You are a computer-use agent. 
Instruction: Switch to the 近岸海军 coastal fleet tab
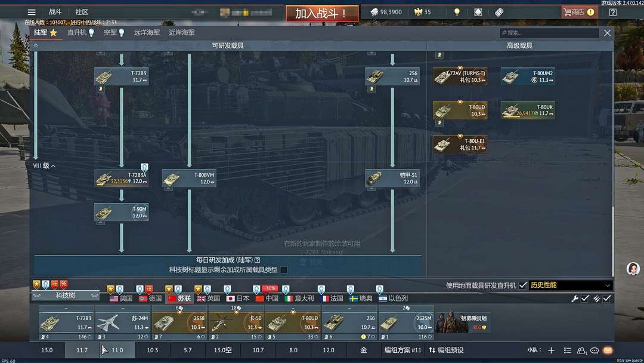pyautogui.click(x=181, y=32)
